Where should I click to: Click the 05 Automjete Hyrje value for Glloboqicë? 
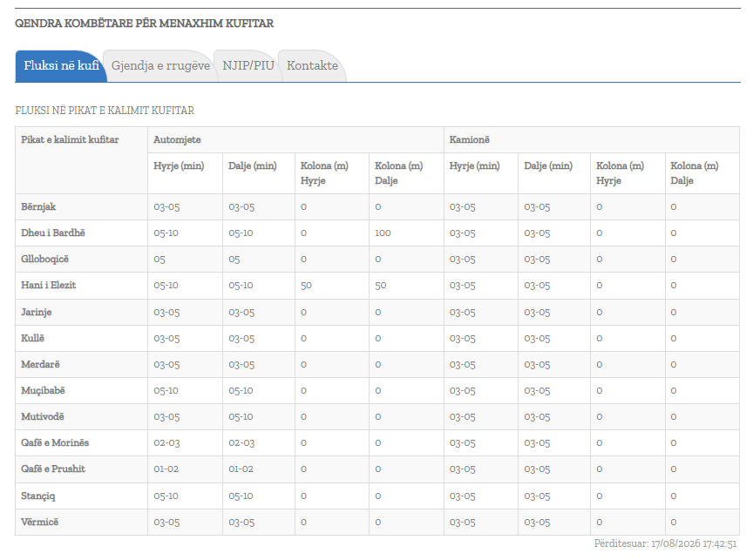159,260
